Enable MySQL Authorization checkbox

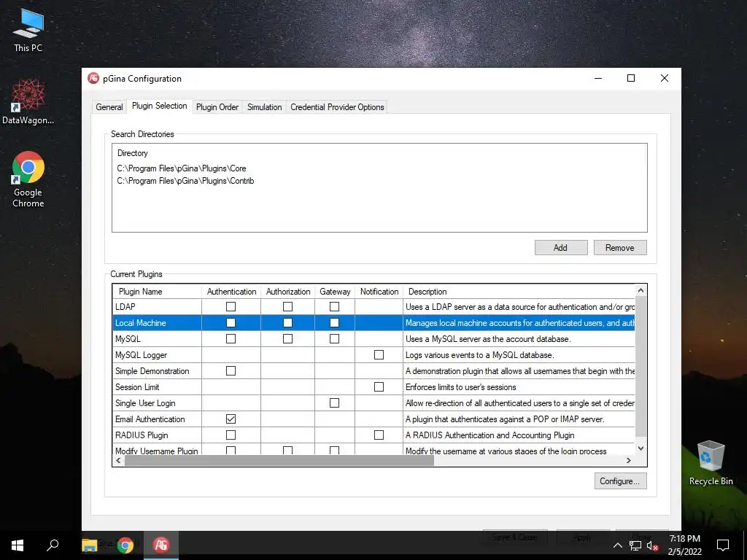287,338
